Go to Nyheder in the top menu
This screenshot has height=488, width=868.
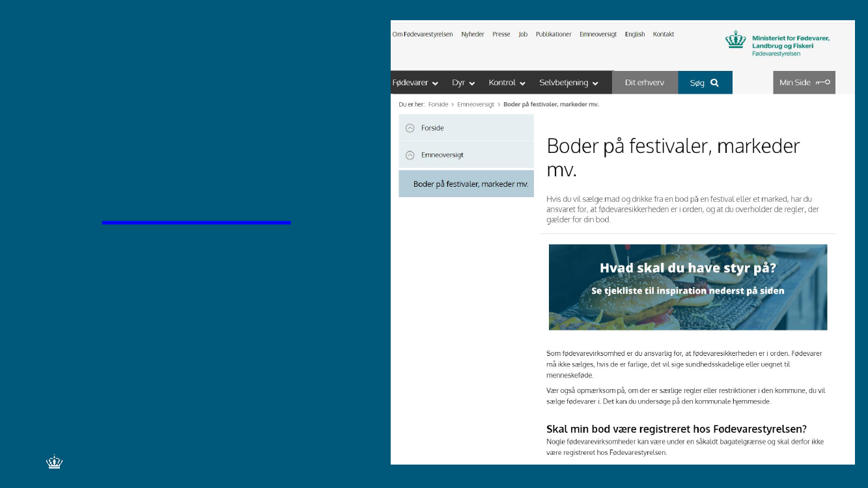point(473,34)
